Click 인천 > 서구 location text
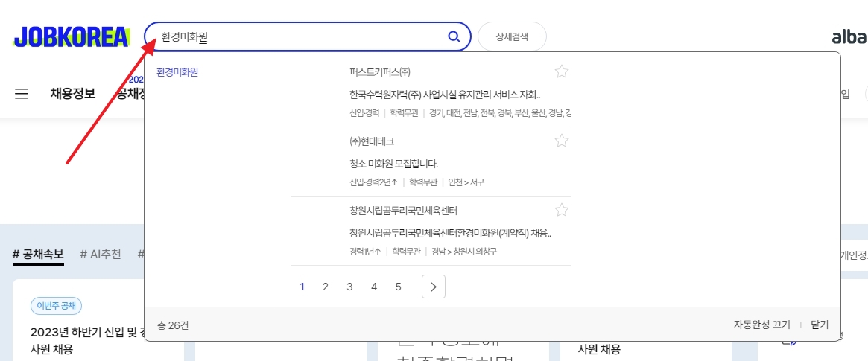Image resolution: width=868 pixels, height=361 pixels. [466, 182]
